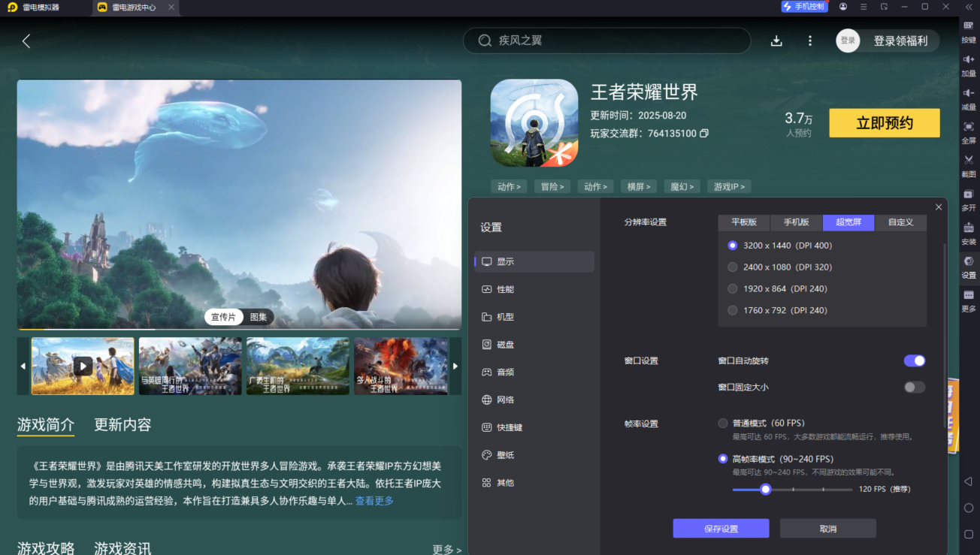Copy the player group number with the copy icon

tap(704, 133)
